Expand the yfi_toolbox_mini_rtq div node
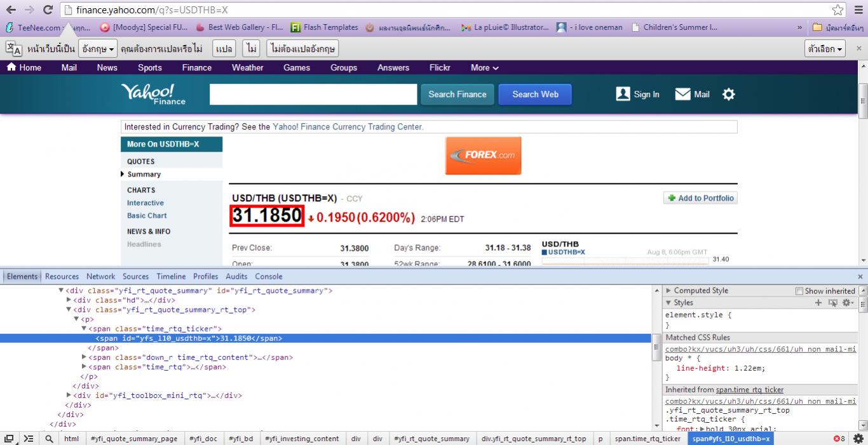This screenshot has width=868, height=445. [69, 395]
